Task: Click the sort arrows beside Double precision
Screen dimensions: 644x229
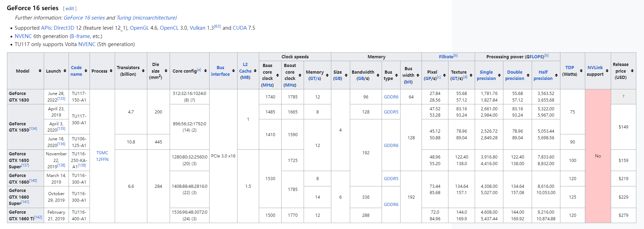Action: pyautogui.click(x=528, y=75)
